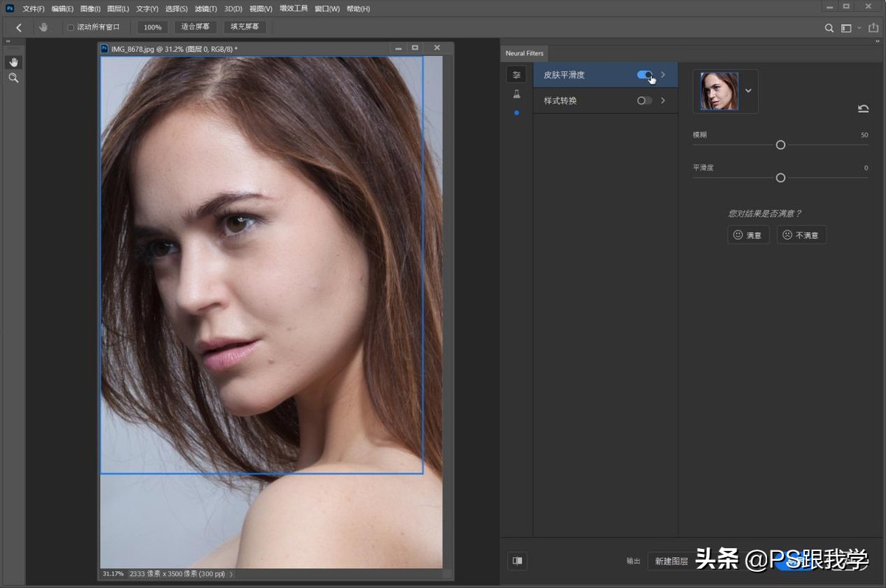
Task: Open the 选择(S) menu
Action: click(x=176, y=9)
